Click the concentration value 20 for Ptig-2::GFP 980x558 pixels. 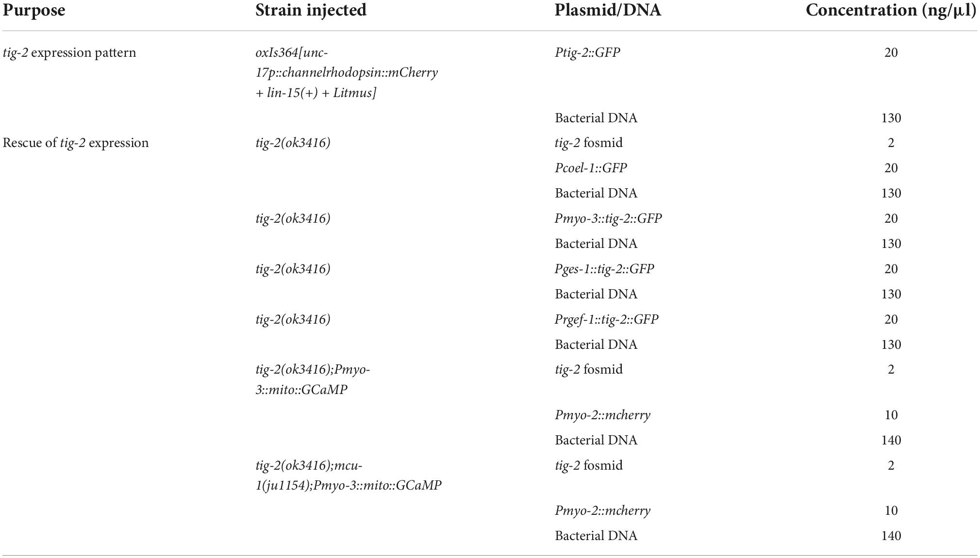pyautogui.click(x=891, y=52)
